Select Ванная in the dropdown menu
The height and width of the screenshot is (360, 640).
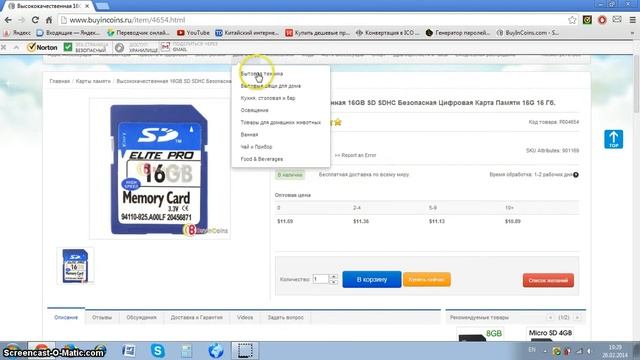[x=249, y=135]
